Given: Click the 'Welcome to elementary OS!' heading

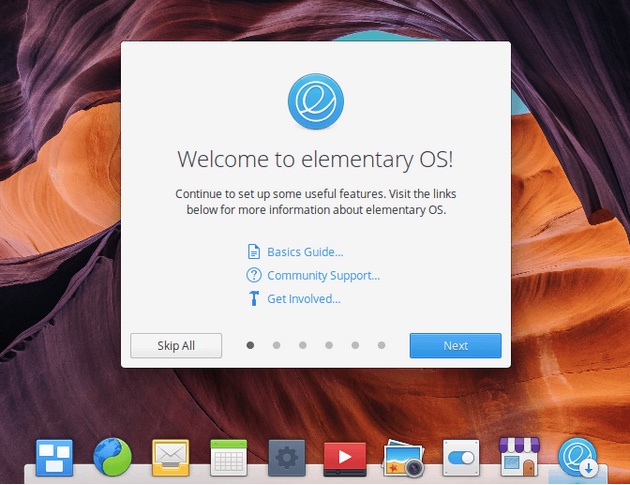Looking at the screenshot, I should click(x=316, y=160).
